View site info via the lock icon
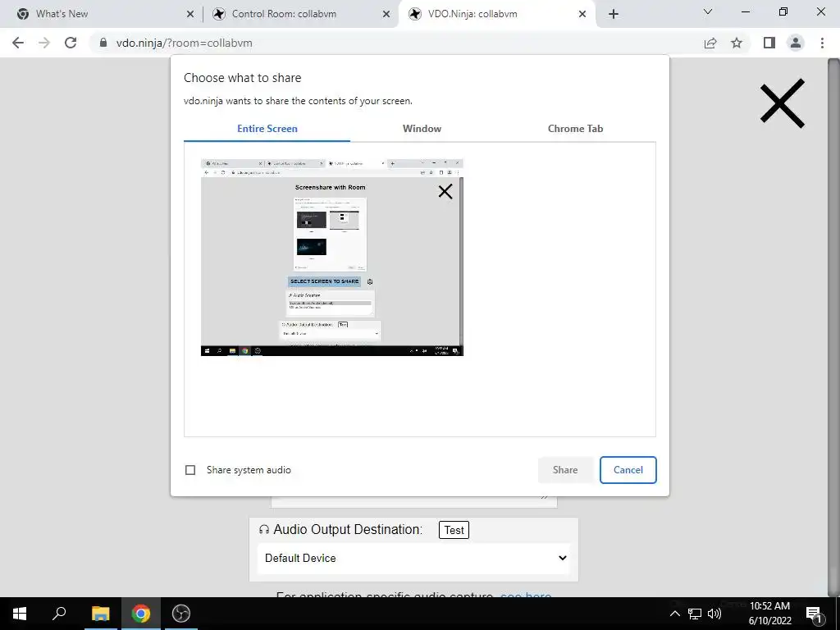The image size is (840, 630). pos(103,43)
